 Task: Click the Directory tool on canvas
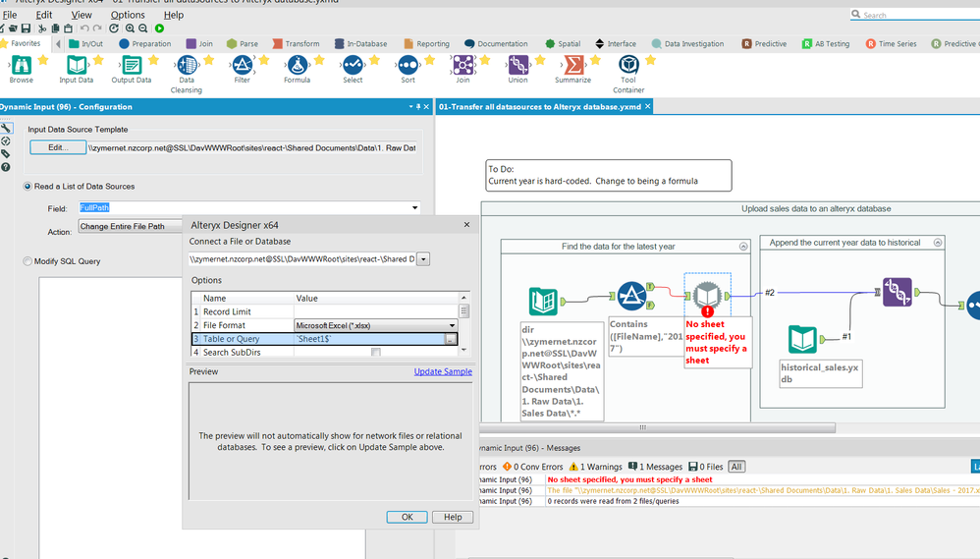click(543, 302)
